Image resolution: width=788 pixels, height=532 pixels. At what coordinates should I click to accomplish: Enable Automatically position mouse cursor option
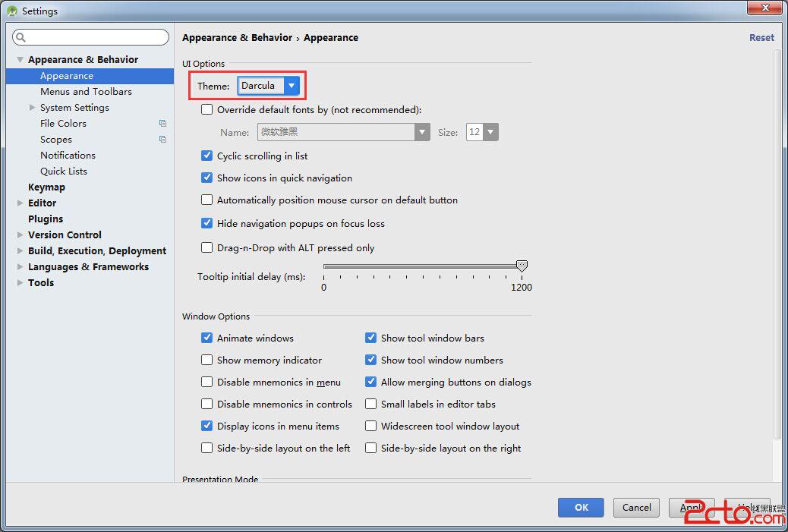coord(206,200)
